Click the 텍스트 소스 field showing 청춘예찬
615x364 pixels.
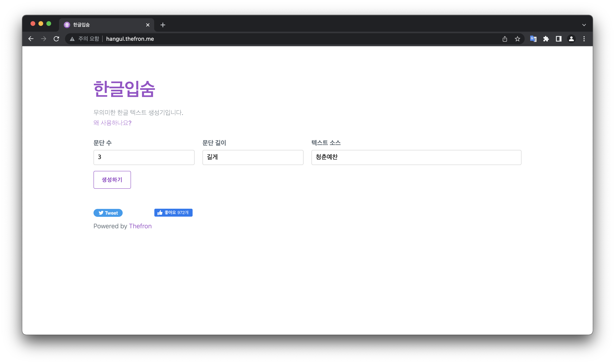pos(416,157)
